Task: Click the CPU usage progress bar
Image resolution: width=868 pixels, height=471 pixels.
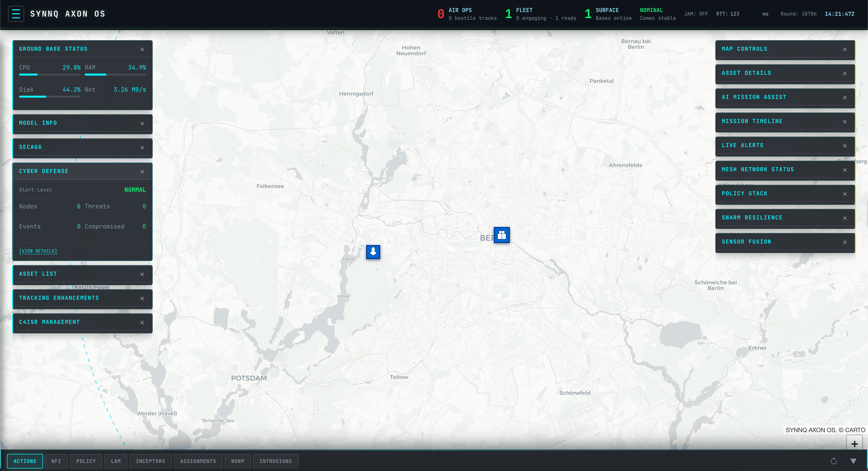Action: (x=49, y=75)
